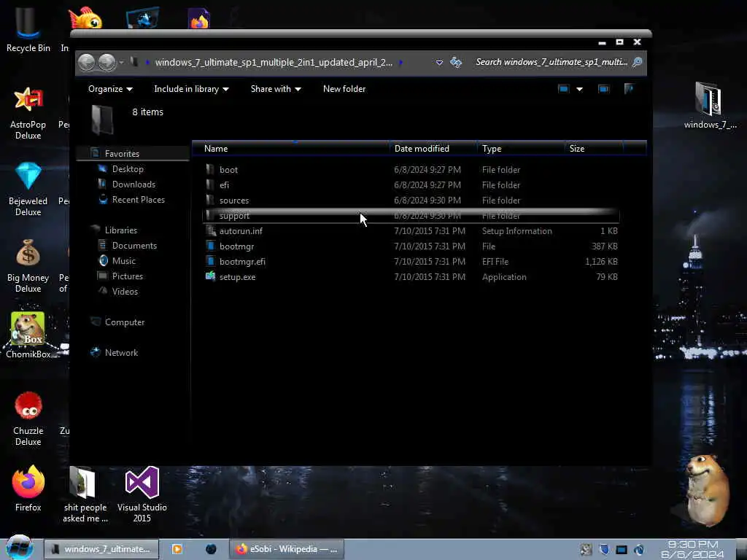Click the taskbar clock showing 9:30 PM

pyautogui.click(x=693, y=549)
